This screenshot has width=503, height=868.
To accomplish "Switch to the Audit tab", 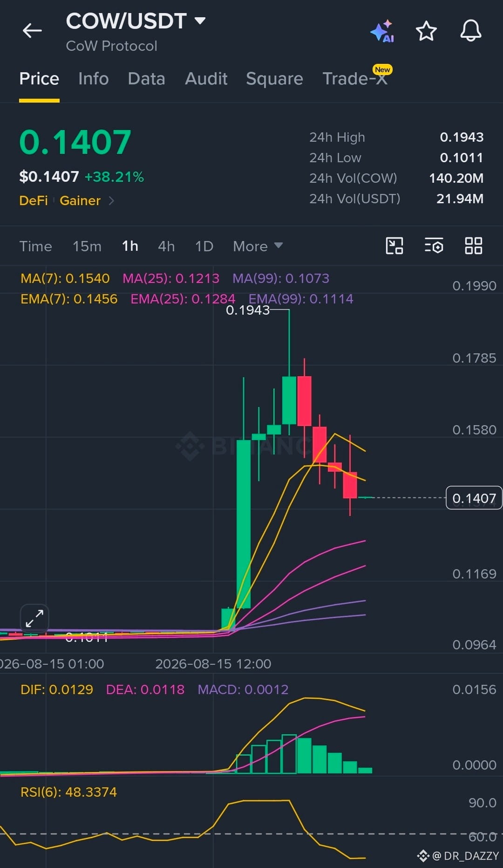I will [206, 79].
